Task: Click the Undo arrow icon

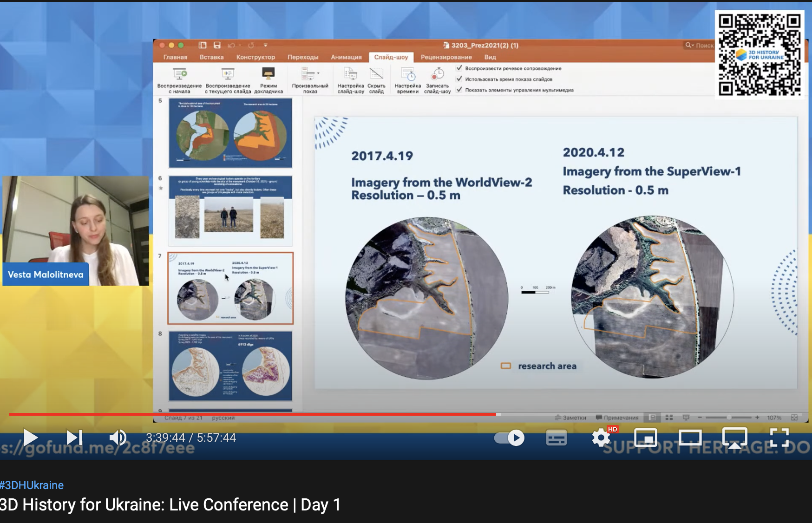Action: pyautogui.click(x=231, y=45)
